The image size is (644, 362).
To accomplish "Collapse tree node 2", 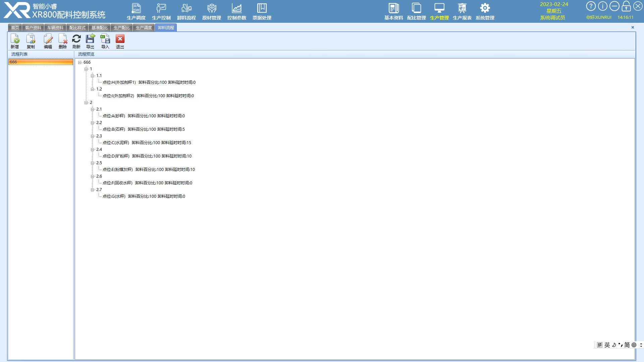I will pos(86,103).
